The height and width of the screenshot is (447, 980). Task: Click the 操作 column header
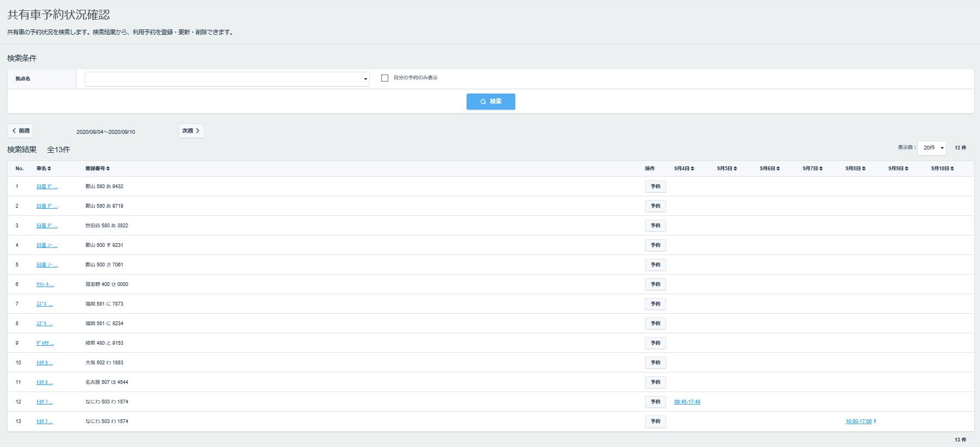(x=650, y=169)
